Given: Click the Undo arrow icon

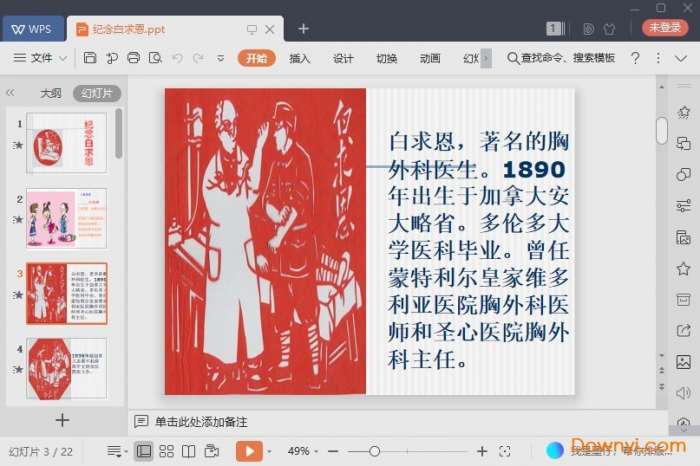Looking at the screenshot, I should [x=177, y=58].
